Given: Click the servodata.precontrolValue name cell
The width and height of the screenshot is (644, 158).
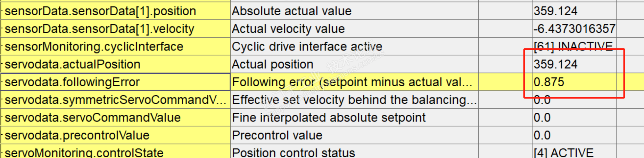Looking at the screenshot, I should (77, 135).
